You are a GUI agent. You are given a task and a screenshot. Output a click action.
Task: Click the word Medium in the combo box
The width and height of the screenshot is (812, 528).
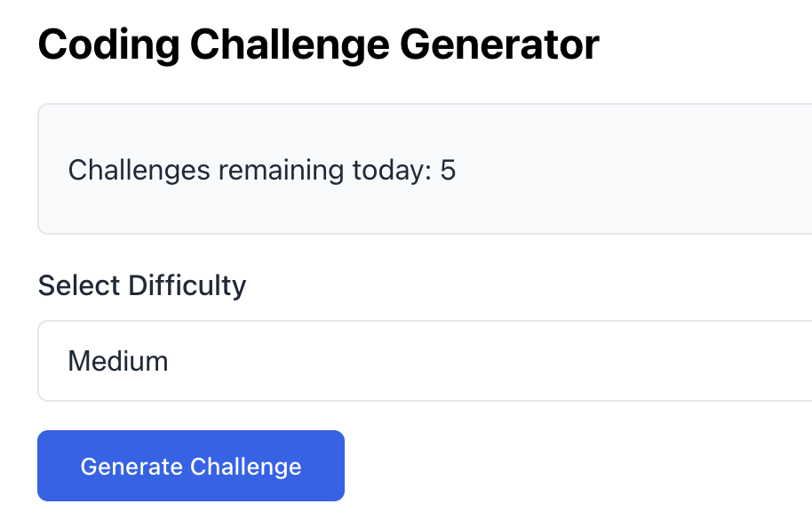(118, 362)
